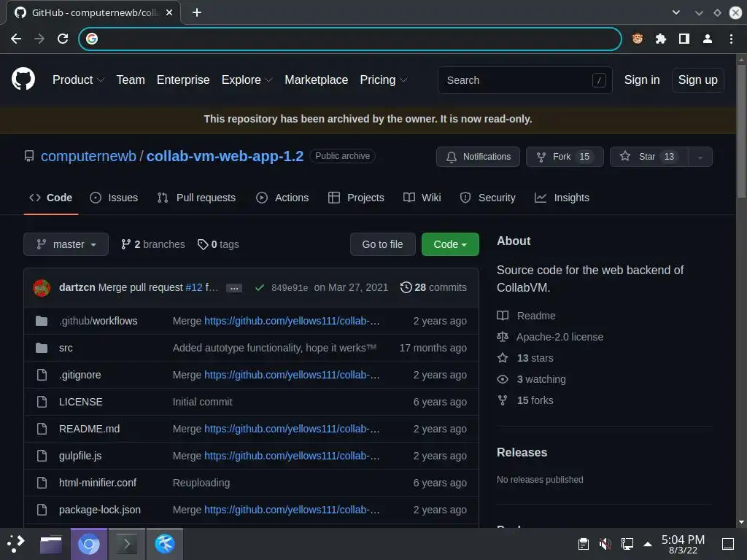Switch to the Actions tab
The width and height of the screenshot is (747, 560).
pos(282,198)
